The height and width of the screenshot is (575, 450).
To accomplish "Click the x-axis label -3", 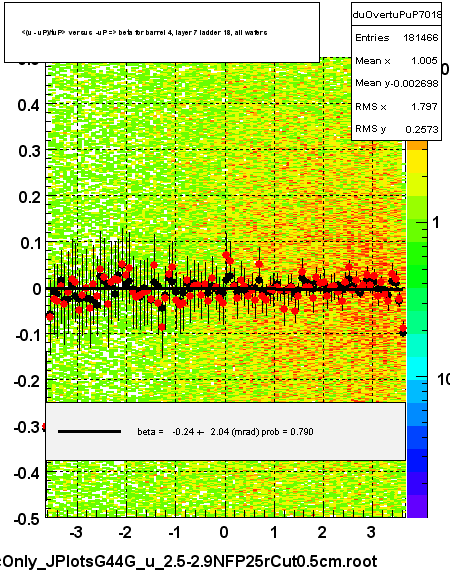I will click(x=76, y=532).
